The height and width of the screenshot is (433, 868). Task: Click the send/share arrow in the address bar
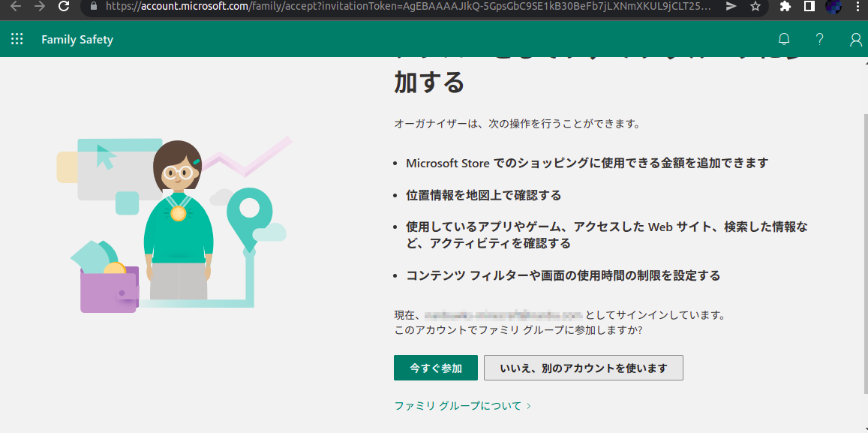[731, 6]
